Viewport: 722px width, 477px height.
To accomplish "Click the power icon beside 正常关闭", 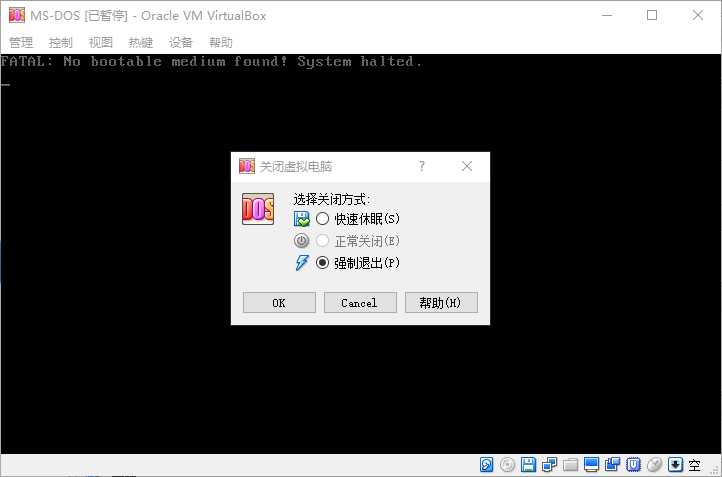I will click(x=302, y=241).
